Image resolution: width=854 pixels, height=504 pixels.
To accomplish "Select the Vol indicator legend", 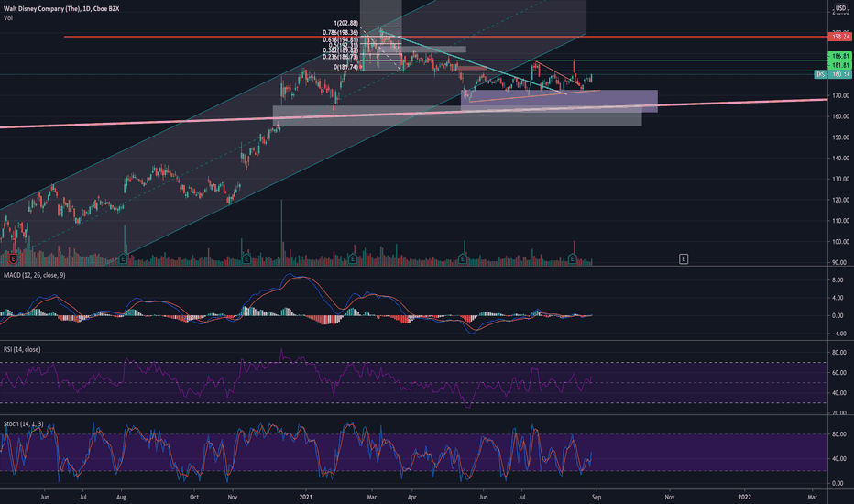I will pos(7,18).
